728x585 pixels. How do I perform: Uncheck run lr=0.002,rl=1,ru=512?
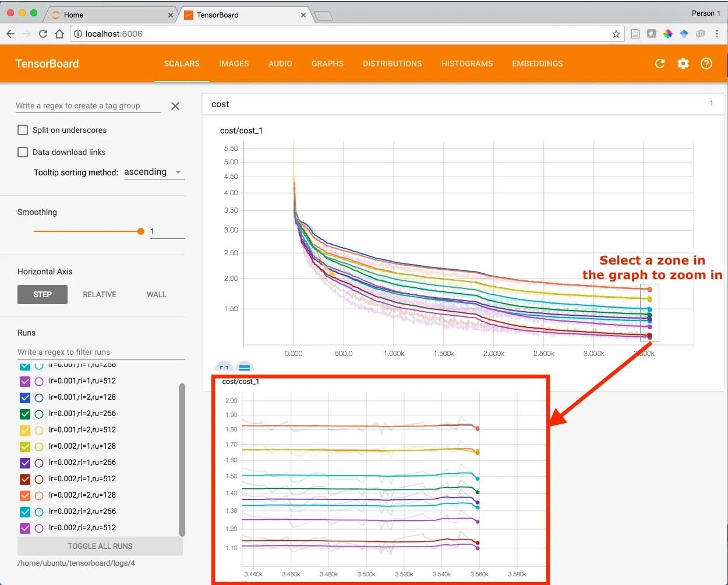25,479
